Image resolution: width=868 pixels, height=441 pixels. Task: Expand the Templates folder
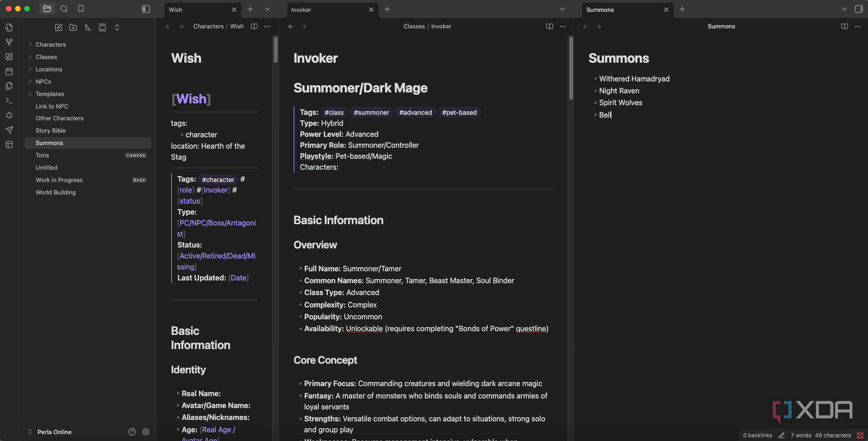tap(50, 94)
